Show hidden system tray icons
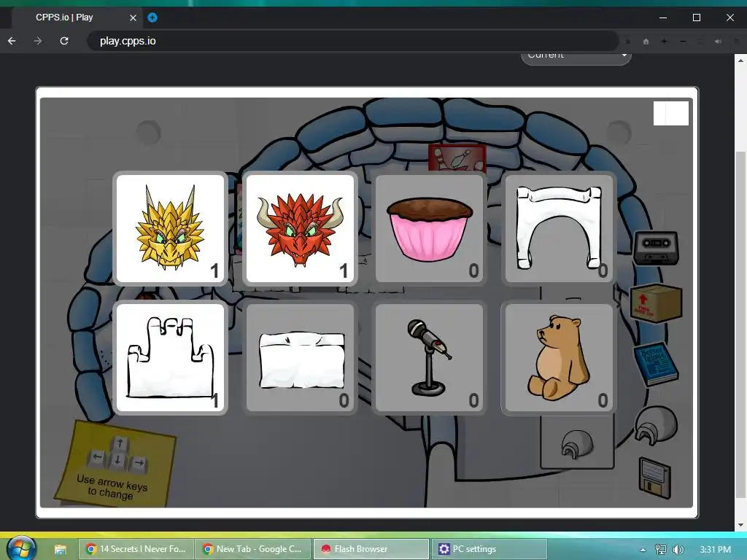 coord(643,550)
